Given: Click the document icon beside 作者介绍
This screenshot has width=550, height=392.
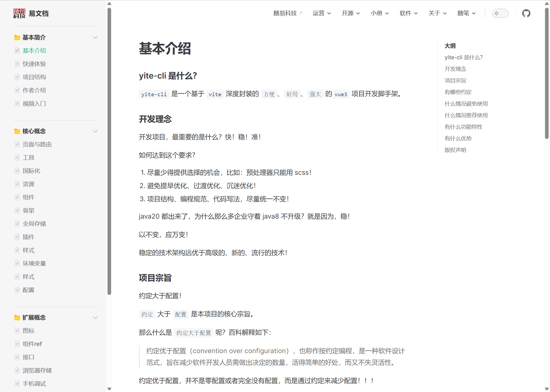Looking at the screenshot, I should click(17, 90).
